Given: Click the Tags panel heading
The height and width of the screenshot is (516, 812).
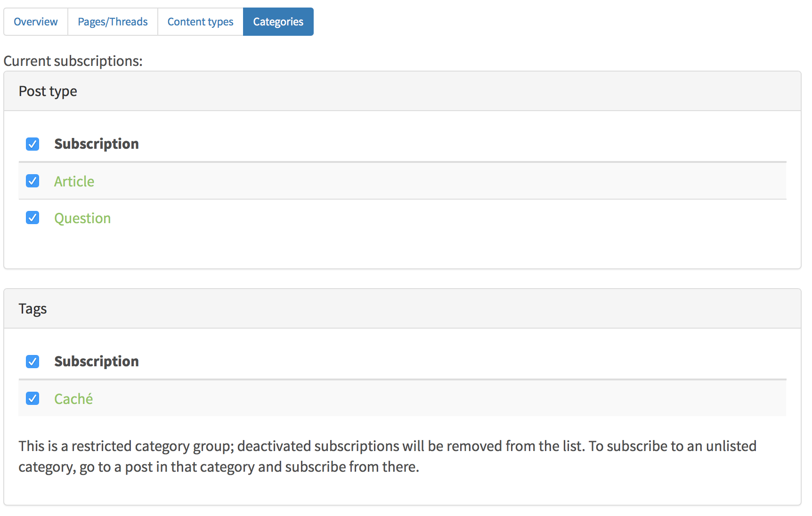Looking at the screenshot, I should click(x=32, y=309).
